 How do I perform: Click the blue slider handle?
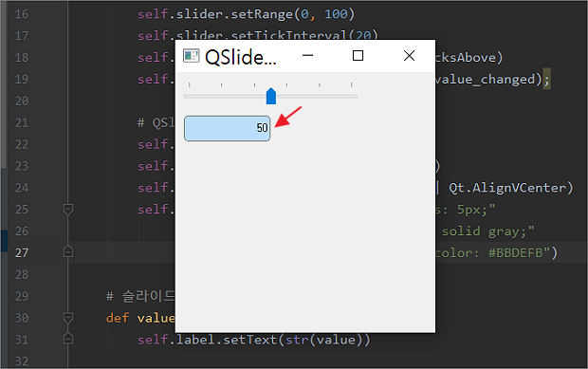(271, 96)
